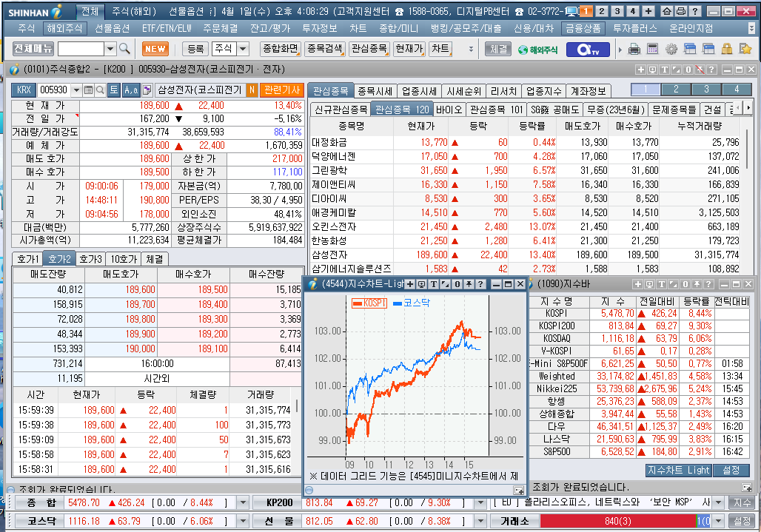Image resolution: width=761 pixels, height=532 pixels.
Task: Switch to the 리서치 tab
Action: 503,91
